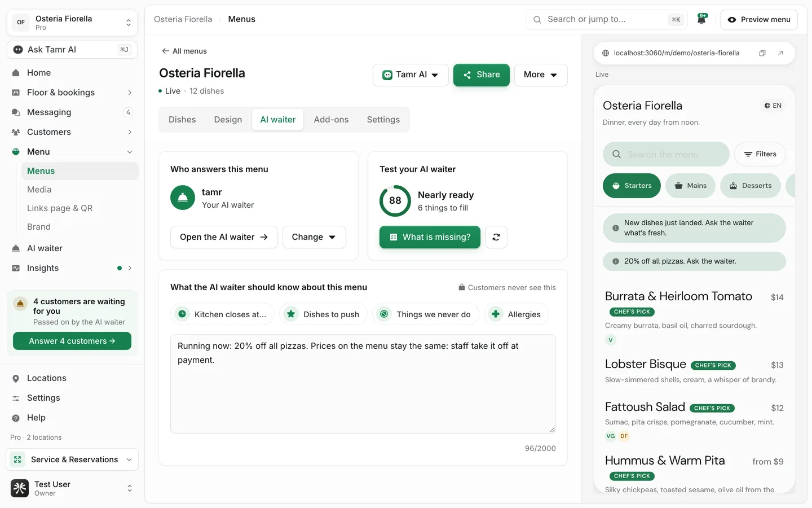812x508 pixels.
Task: Click the Ask Tamr AI face icon
Action: pyautogui.click(x=18, y=50)
